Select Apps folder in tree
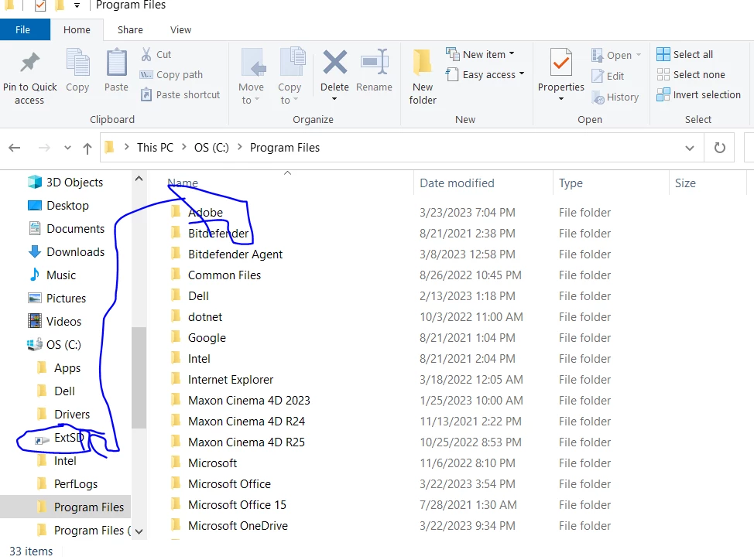The width and height of the screenshot is (754, 560). (x=59, y=368)
